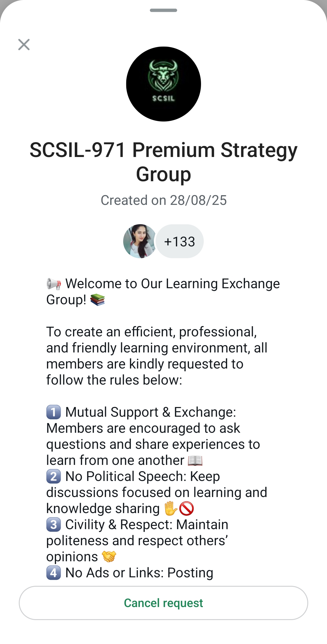Click the No Ads or Links rule text
The height and width of the screenshot is (644, 327).
(x=139, y=573)
